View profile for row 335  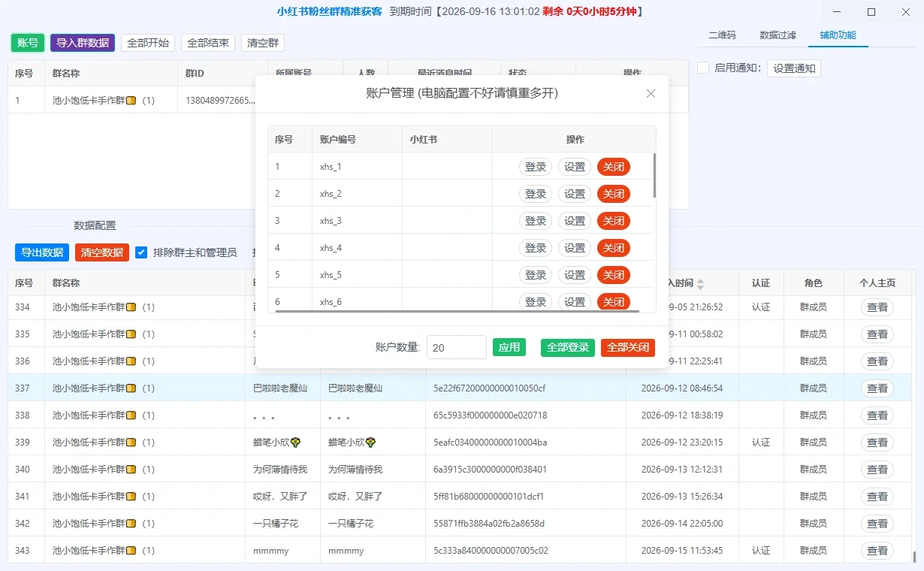[877, 334]
